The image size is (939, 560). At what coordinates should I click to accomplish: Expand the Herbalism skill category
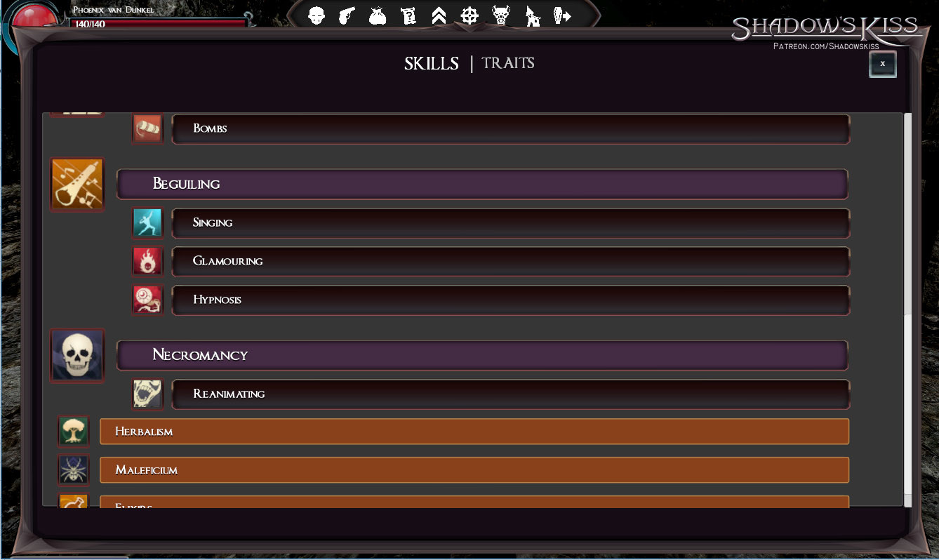click(474, 431)
